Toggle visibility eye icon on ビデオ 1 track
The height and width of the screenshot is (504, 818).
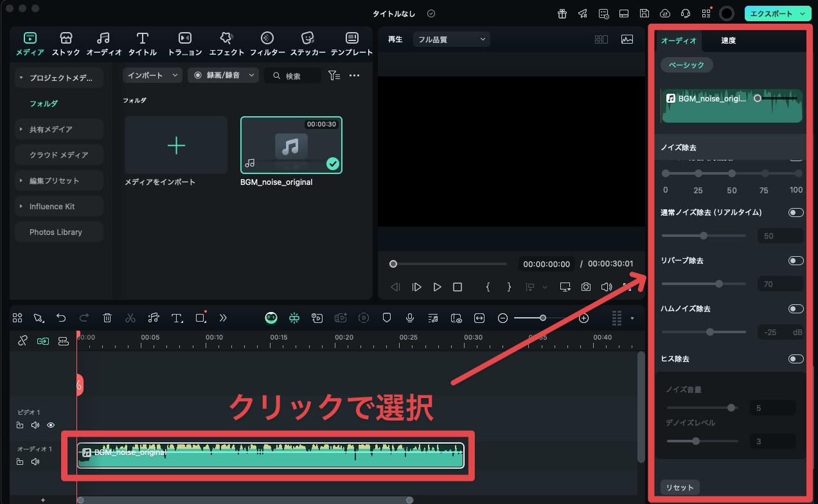pos(51,425)
